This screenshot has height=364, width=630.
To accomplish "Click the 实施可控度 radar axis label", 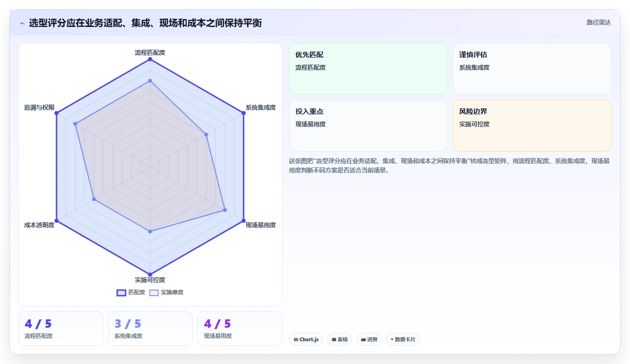I will 150,280.
